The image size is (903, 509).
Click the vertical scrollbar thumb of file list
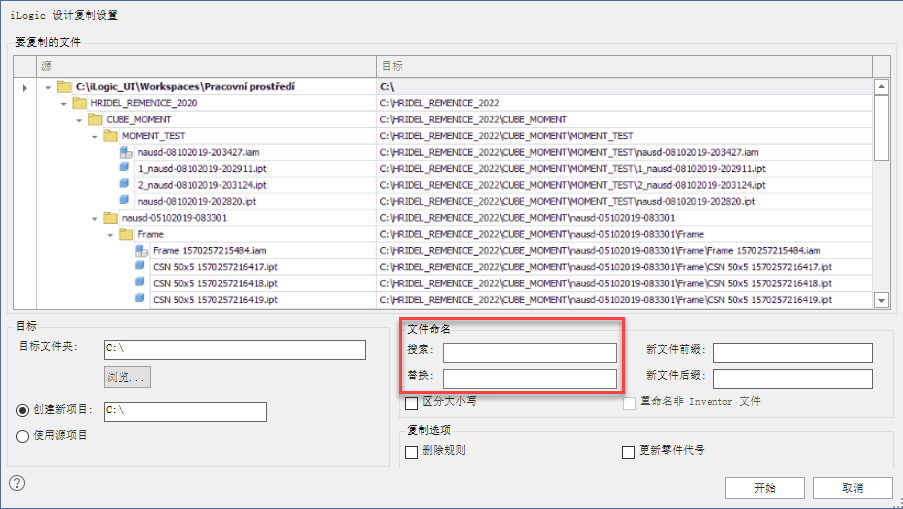click(882, 128)
